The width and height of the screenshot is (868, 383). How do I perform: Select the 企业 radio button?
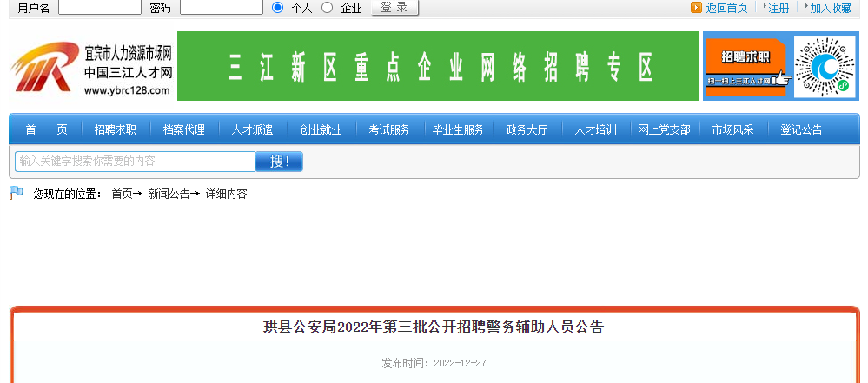pos(328,7)
